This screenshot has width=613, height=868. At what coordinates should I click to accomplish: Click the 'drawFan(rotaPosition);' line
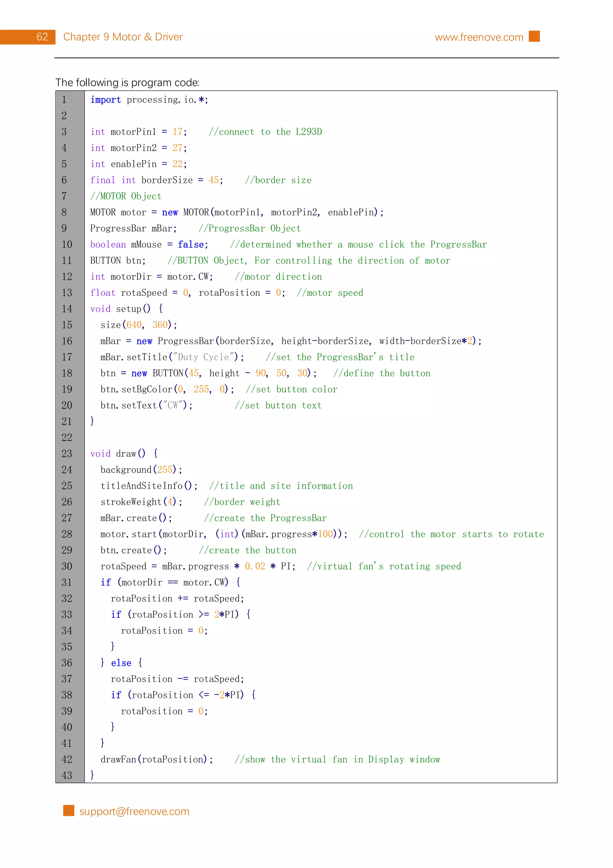(157, 760)
